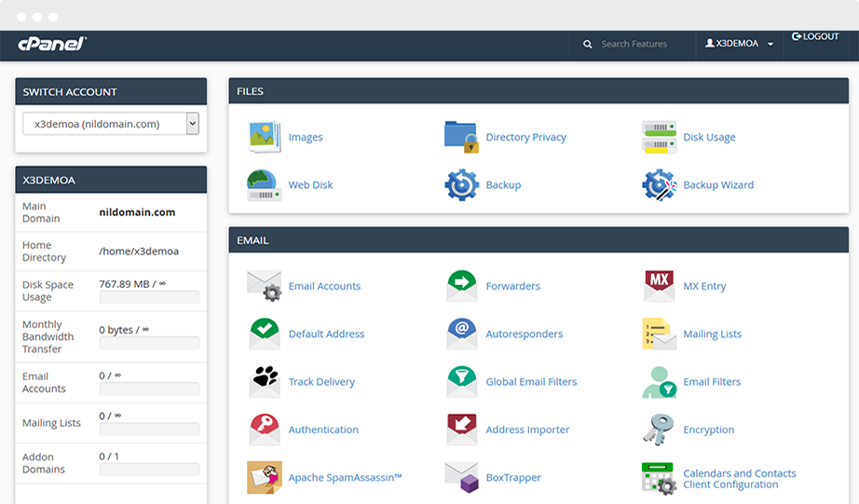
Task: Open the MX Entry icon
Action: [x=659, y=286]
